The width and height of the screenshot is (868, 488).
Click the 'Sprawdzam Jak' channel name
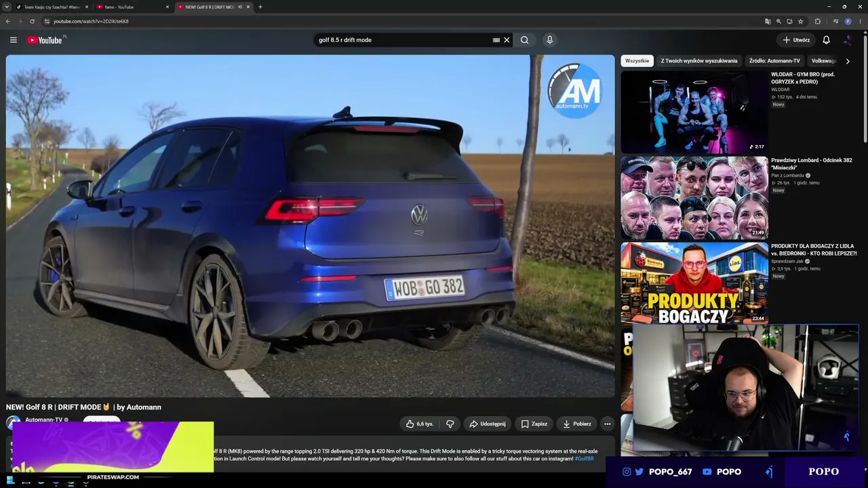pos(787,262)
